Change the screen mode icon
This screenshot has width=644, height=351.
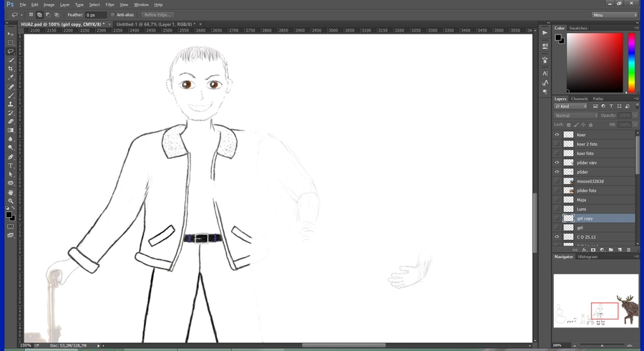tap(11, 235)
